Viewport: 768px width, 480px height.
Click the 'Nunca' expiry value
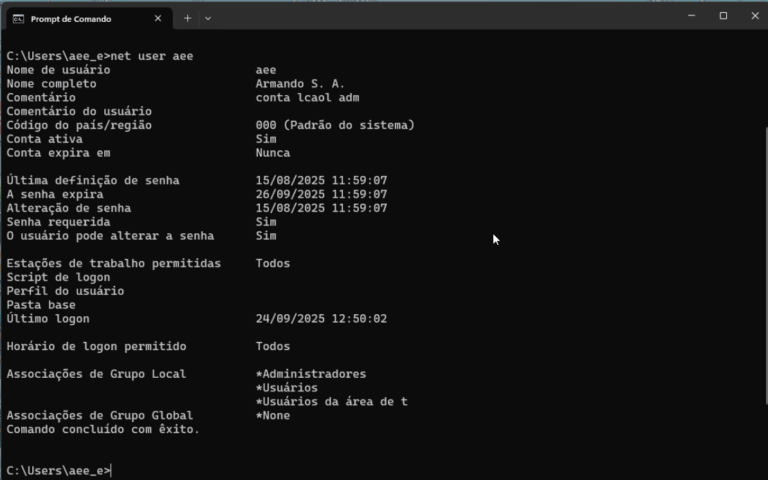273,153
